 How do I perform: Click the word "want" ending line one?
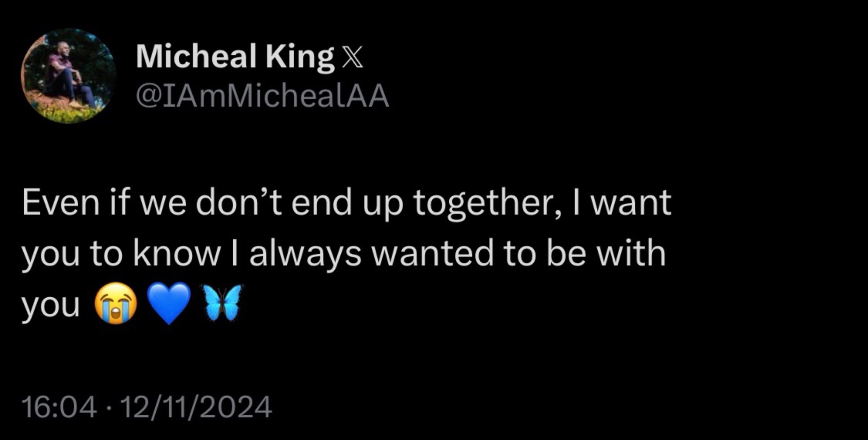631,204
